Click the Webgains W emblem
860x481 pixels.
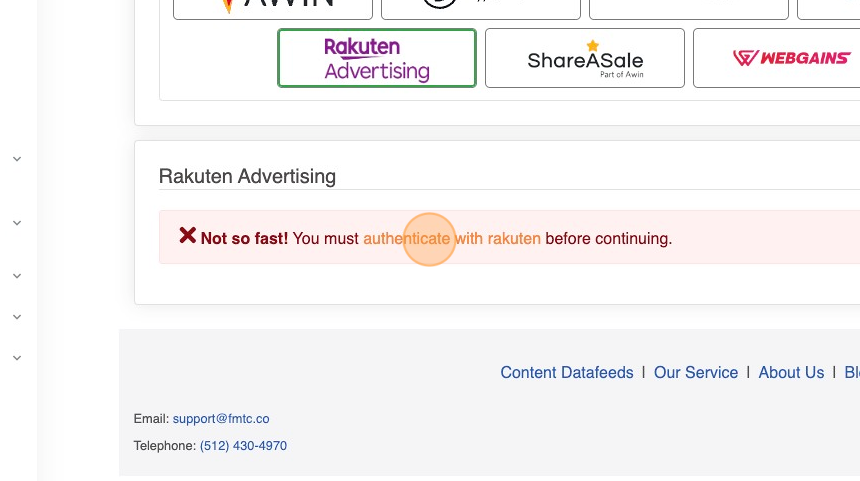tap(744, 58)
